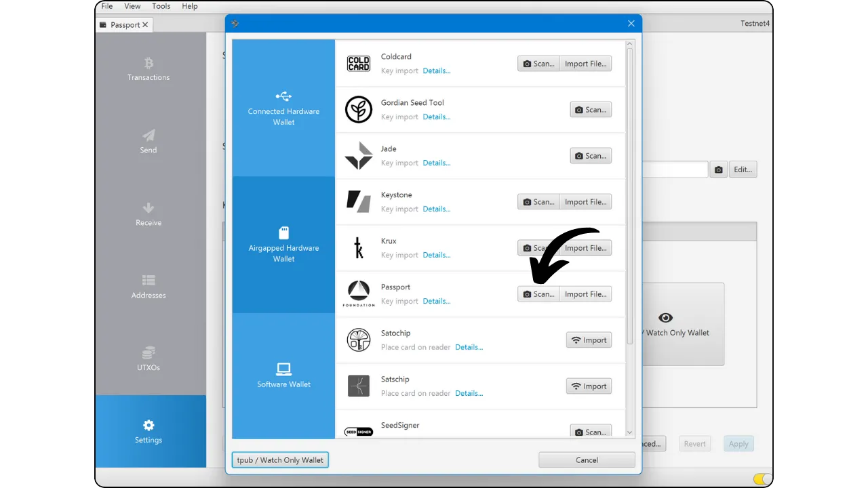Click Cancel button in dialog
Viewport: 868px width, 488px height.
click(x=587, y=460)
